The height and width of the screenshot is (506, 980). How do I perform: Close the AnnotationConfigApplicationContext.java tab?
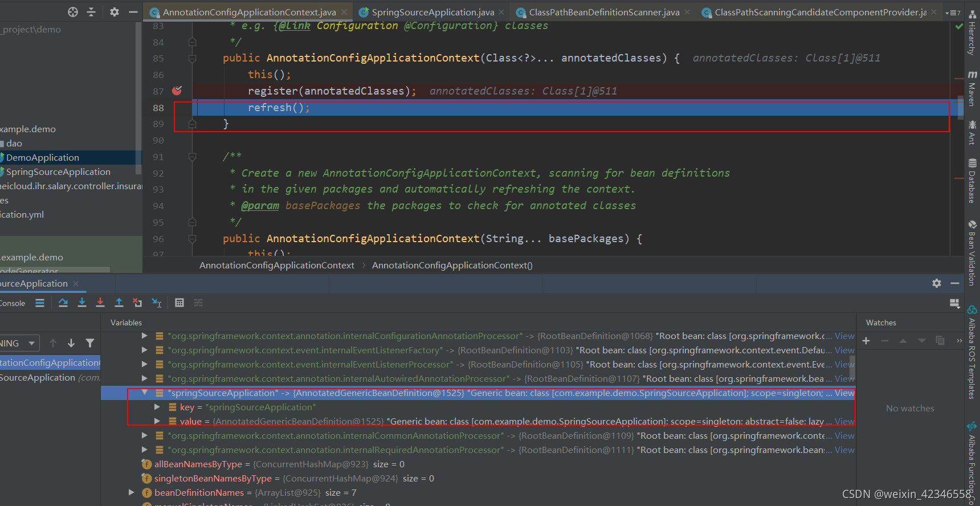344,12
